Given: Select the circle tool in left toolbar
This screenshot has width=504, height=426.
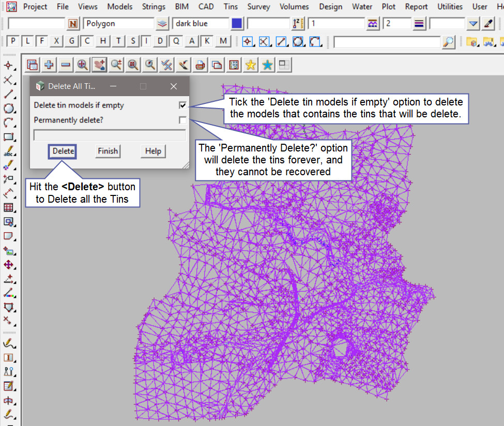Looking at the screenshot, I should click(x=8, y=109).
